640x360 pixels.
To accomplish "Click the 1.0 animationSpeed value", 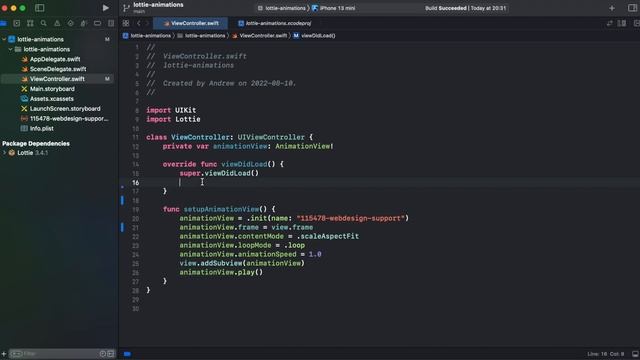I will pyautogui.click(x=315, y=254).
